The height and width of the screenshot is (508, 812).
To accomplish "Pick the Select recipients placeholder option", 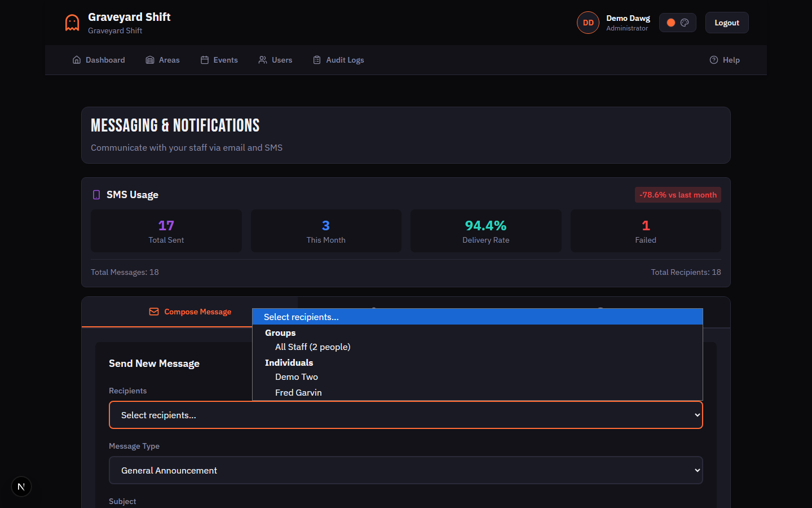I will pos(301,317).
